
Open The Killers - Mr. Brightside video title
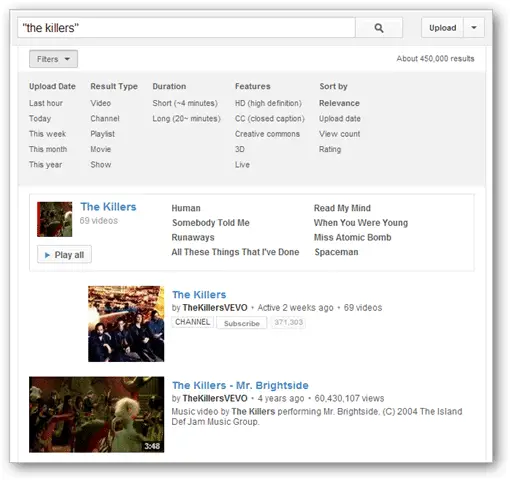point(240,385)
